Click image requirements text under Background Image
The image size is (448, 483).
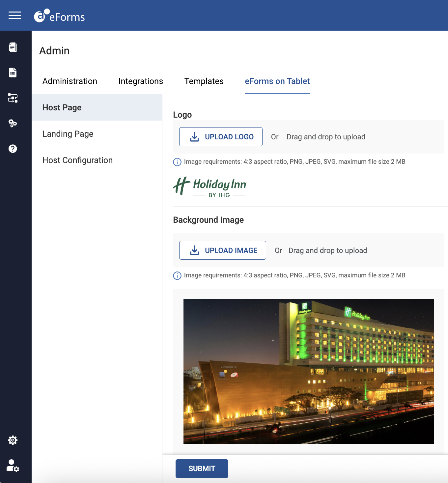click(x=295, y=275)
